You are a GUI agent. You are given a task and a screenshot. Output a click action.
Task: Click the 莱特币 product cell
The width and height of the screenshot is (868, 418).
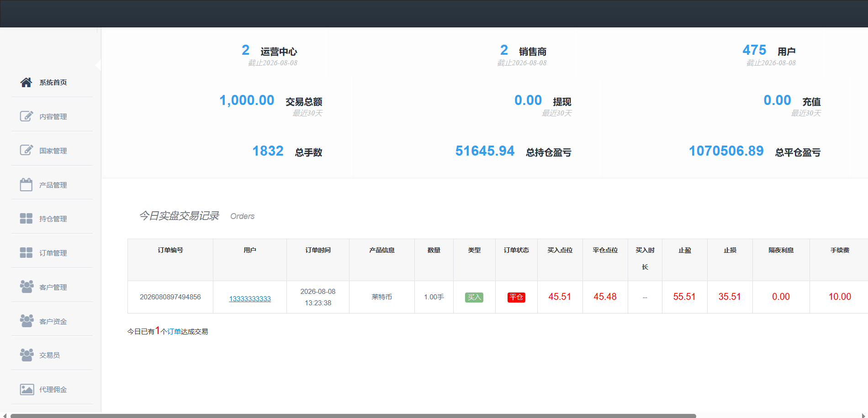click(x=382, y=297)
